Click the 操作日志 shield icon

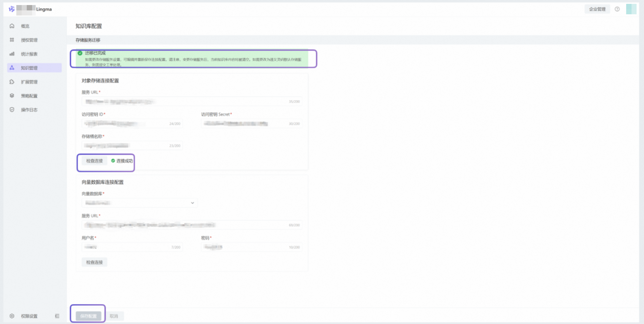(x=12, y=110)
